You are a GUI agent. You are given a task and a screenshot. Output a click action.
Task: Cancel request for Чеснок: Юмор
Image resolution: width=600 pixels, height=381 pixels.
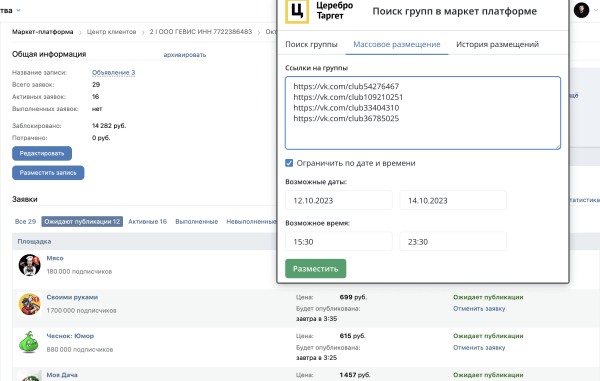pos(479,347)
